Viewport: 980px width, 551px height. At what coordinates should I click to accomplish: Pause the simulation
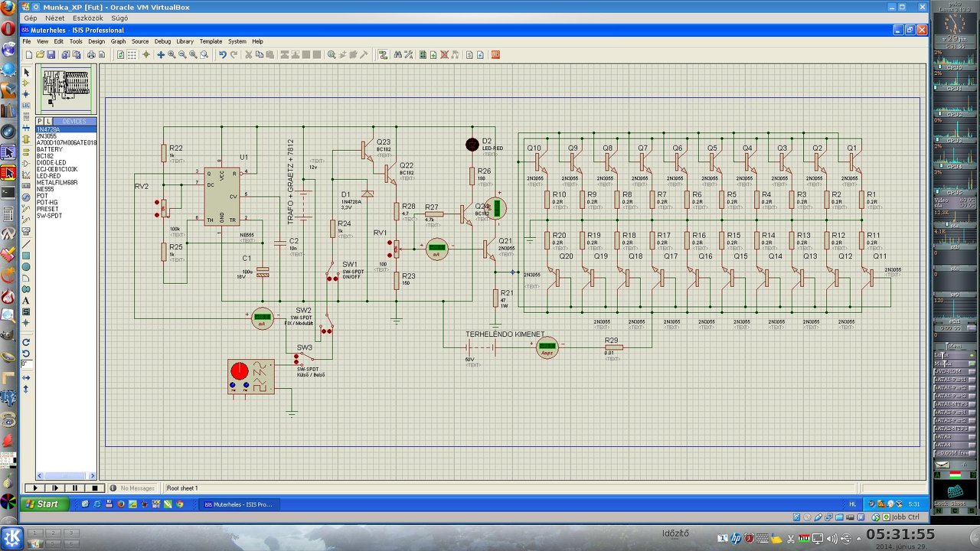pos(75,488)
